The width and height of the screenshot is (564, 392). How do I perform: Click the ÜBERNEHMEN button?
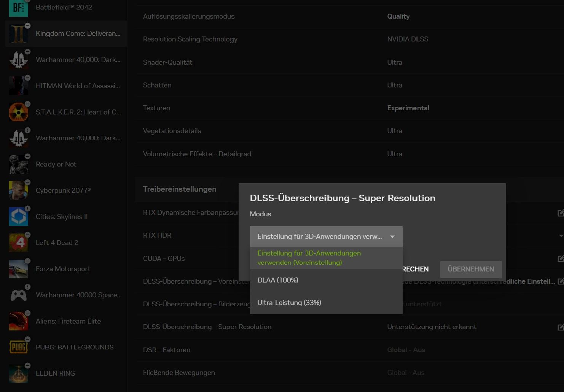[x=471, y=269]
